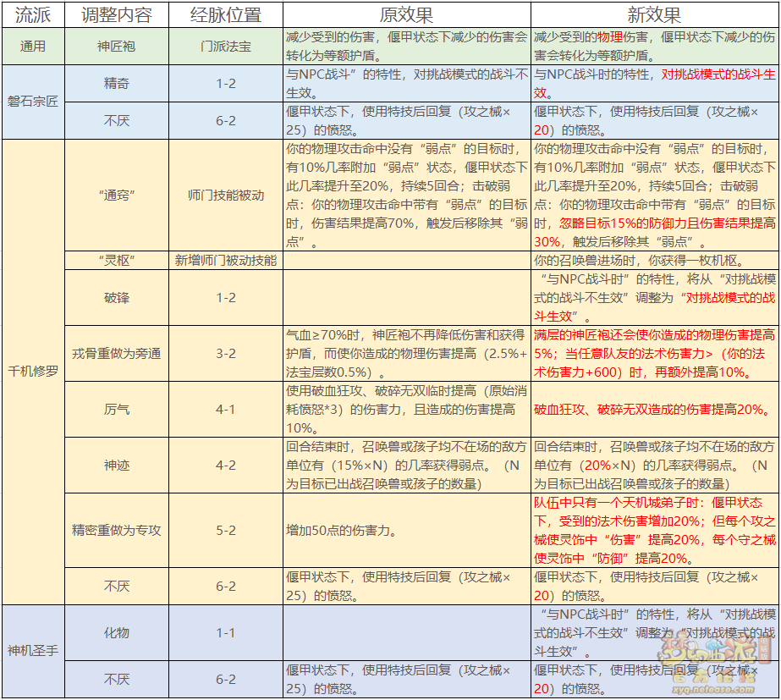Select the "磐石宗匠" school cell
The width and height of the screenshot is (781, 700).
33,102
